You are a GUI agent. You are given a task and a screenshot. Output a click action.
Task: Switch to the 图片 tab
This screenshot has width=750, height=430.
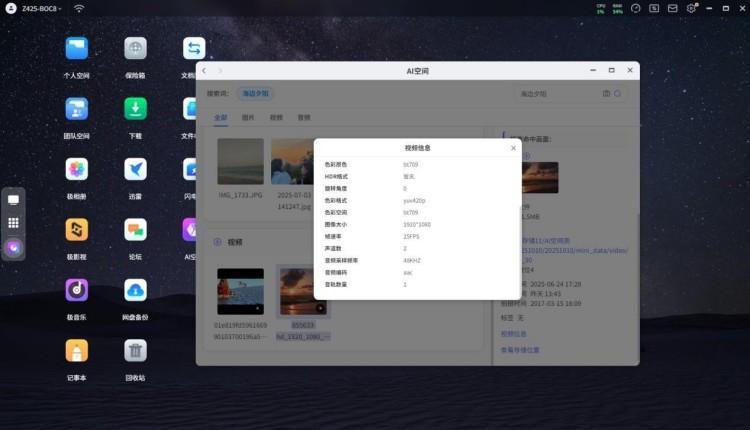point(248,117)
